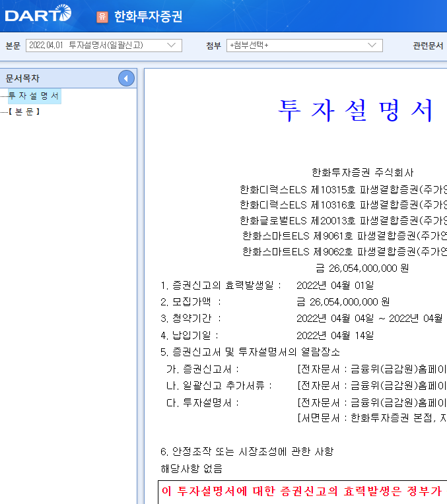
Task: Click the line 한화디럭스ELS 제10315호
Action: click(343, 189)
